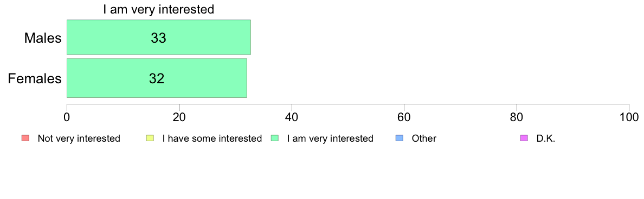
Task: Select the magenta D.K. legend swatch
Action: (x=524, y=138)
